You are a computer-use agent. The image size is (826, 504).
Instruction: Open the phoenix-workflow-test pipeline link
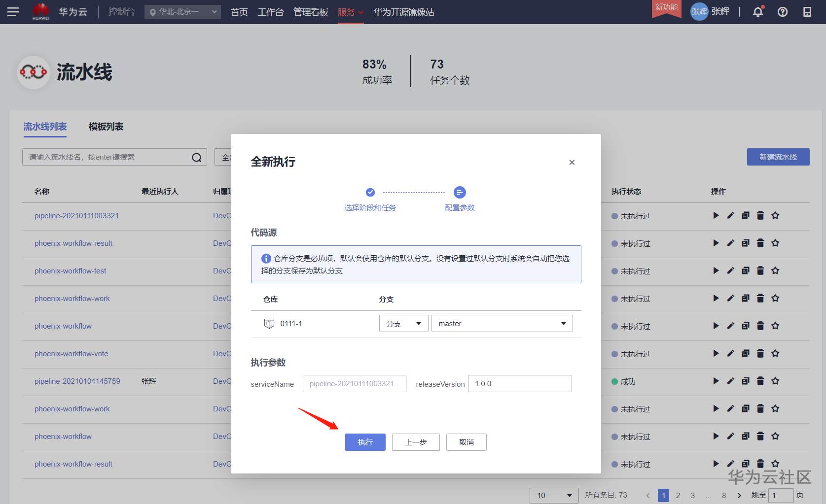pyautogui.click(x=70, y=271)
